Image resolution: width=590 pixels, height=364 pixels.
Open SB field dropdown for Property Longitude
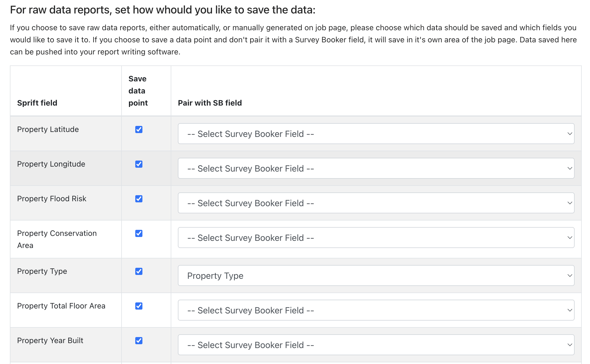pos(376,168)
